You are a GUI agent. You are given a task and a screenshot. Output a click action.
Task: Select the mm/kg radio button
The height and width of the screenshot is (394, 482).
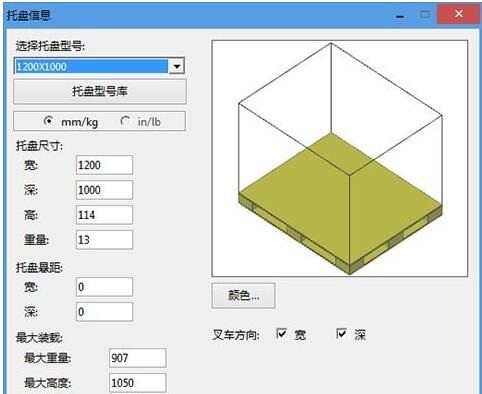(48, 121)
